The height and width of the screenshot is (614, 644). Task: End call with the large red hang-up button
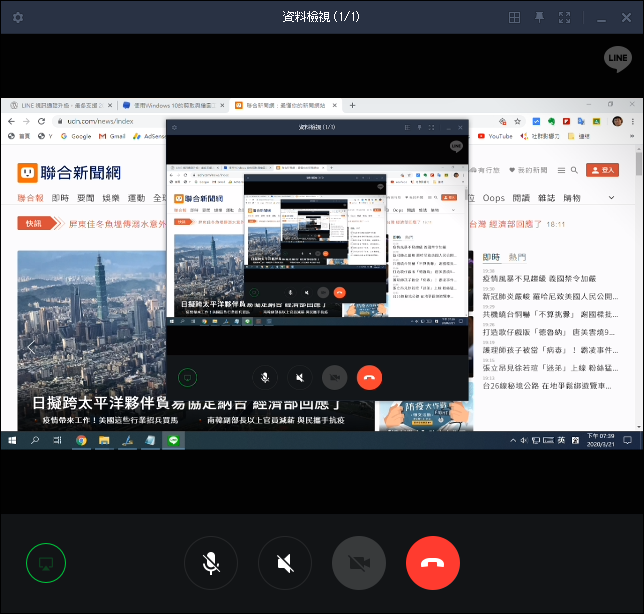[x=432, y=563]
